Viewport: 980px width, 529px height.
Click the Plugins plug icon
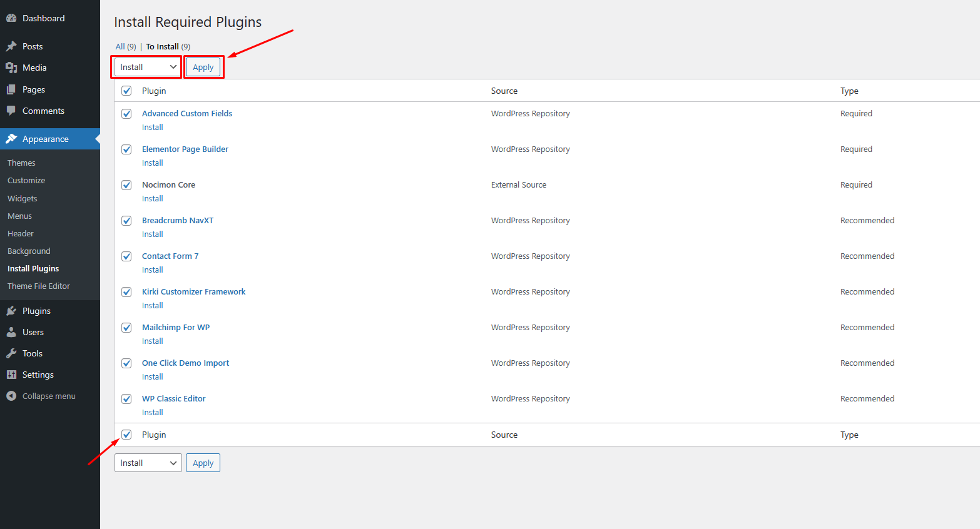[x=11, y=311]
